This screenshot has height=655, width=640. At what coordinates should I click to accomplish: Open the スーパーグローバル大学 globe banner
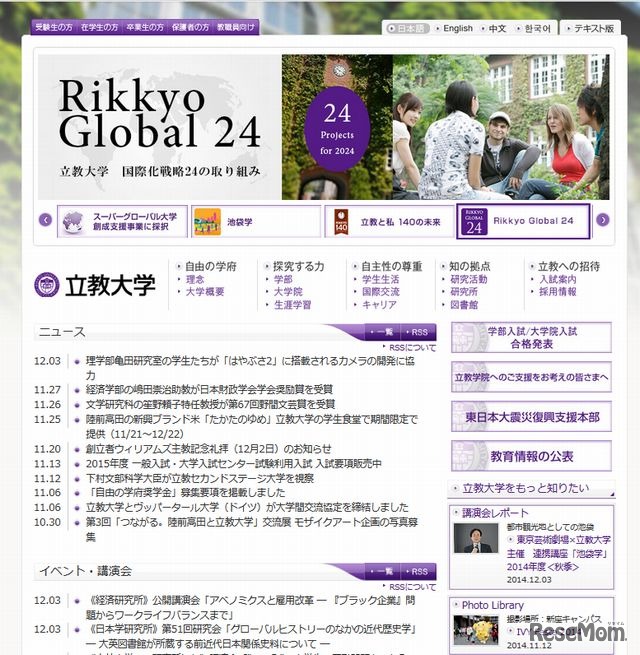(x=122, y=221)
